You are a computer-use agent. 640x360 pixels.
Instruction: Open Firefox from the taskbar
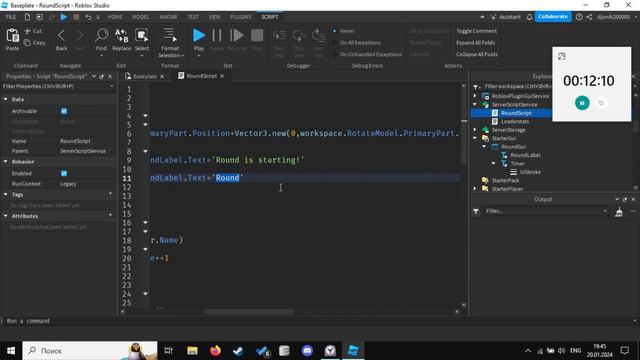click(x=215, y=351)
